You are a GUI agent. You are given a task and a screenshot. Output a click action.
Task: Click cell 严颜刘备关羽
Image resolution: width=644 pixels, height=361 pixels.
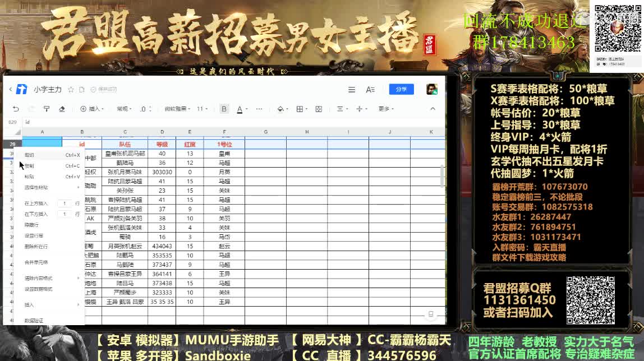pos(125,218)
